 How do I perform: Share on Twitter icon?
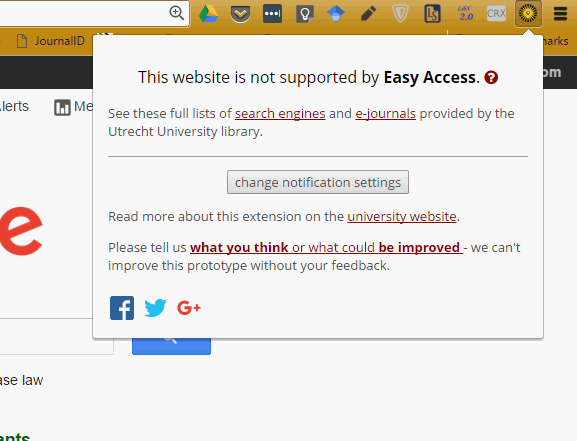coord(155,308)
